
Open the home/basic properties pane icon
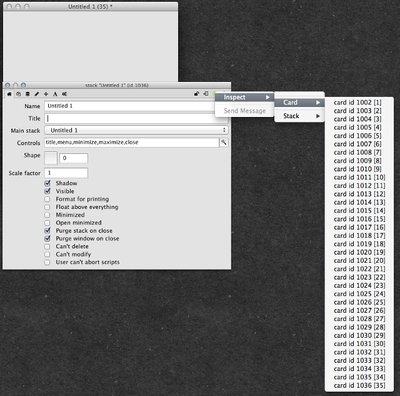[9, 94]
